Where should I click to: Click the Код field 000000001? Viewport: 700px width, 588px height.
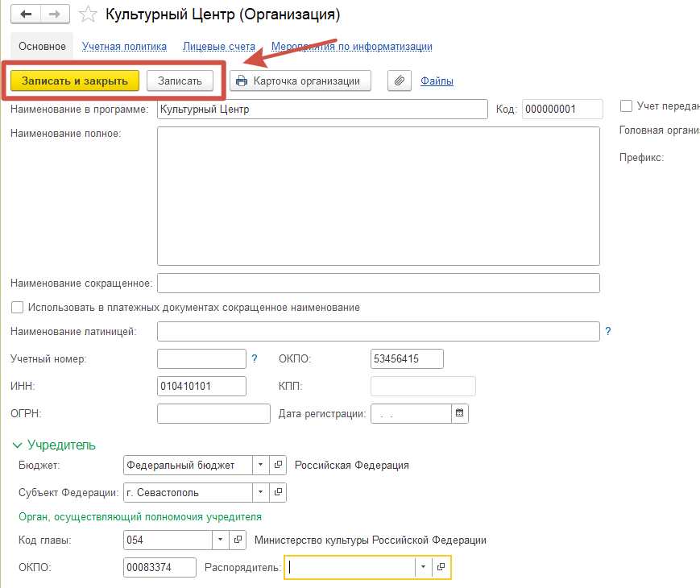[562, 109]
